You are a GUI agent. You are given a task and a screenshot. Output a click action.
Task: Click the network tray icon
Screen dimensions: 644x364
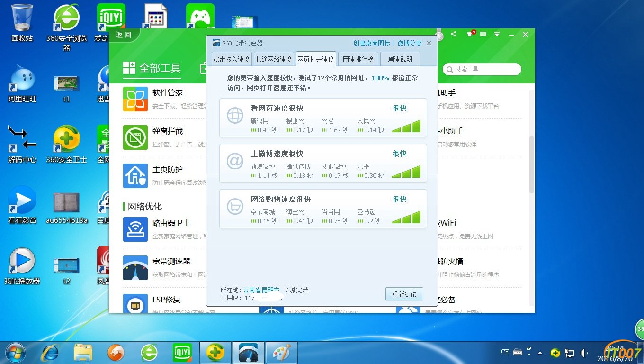pos(570,353)
